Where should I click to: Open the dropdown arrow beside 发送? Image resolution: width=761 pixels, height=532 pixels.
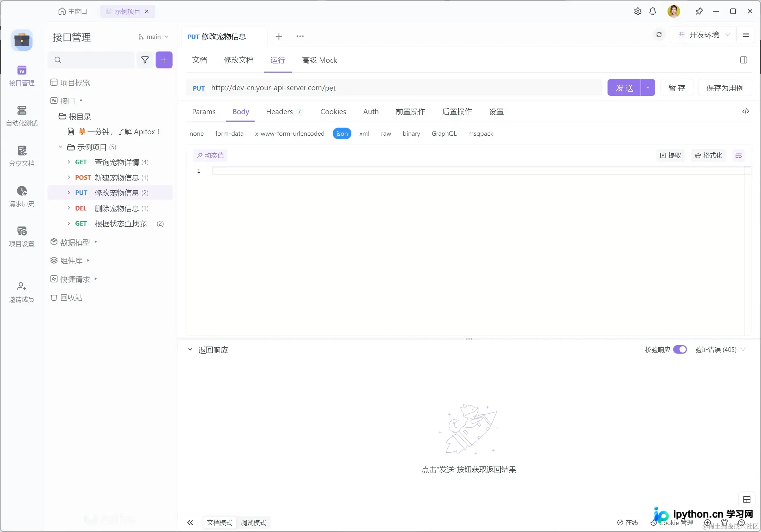648,87
